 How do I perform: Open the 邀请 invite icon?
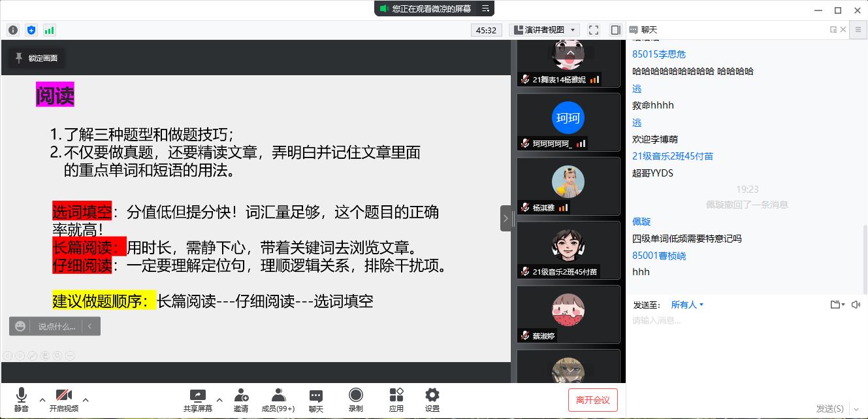pyautogui.click(x=241, y=400)
